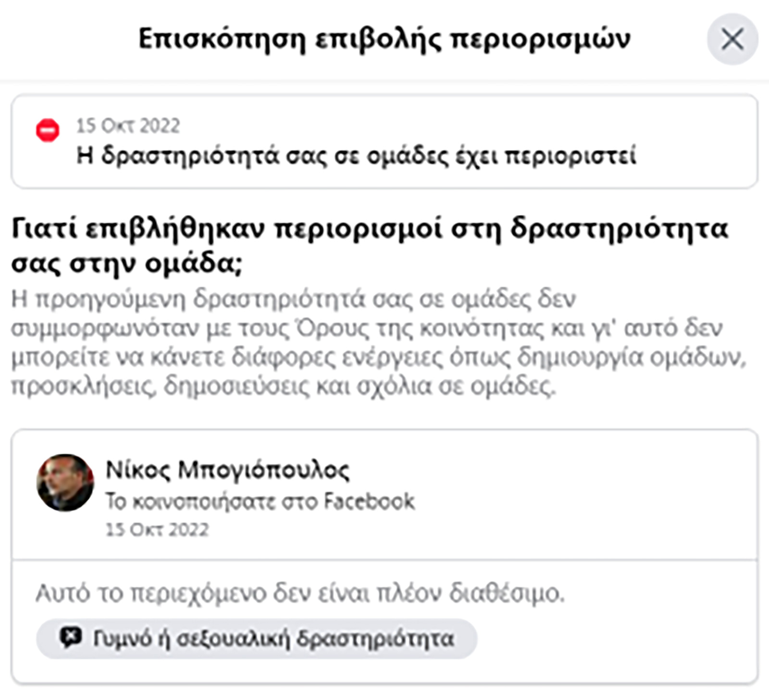Close the Επισκόπηση επιβολής περιορισμών dialog
Image resolution: width=769 pixels, height=700 pixels.
[x=732, y=39]
